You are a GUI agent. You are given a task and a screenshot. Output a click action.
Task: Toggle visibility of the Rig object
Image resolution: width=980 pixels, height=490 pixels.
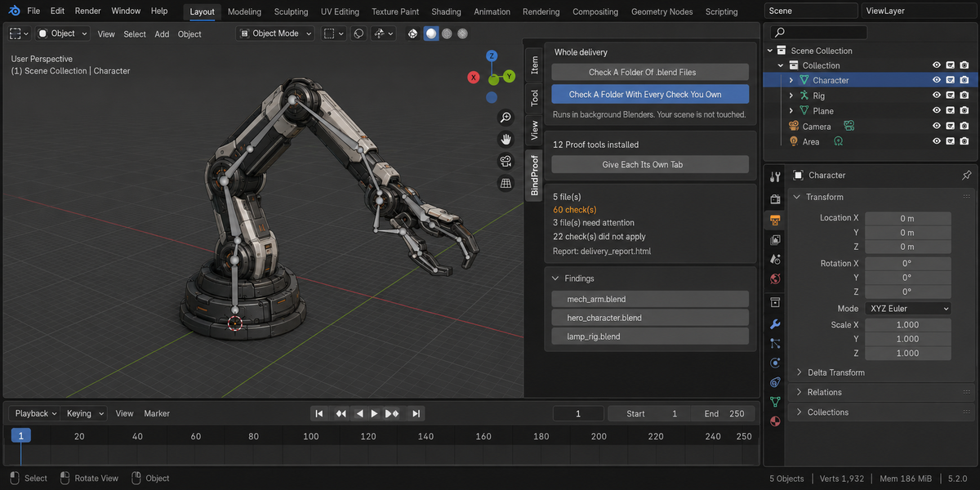937,96
